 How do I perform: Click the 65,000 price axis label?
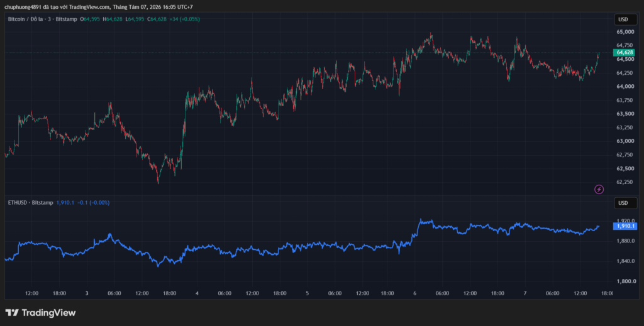(x=625, y=32)
